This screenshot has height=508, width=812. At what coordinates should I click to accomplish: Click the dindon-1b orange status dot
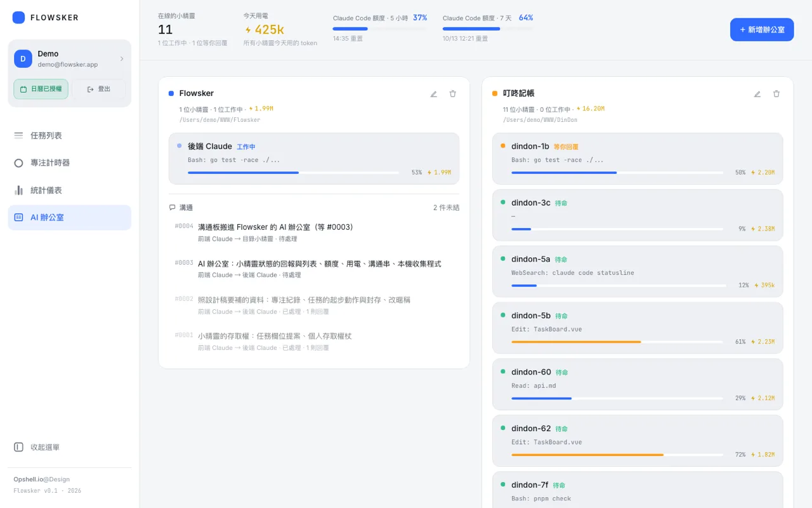[x=503, y=145]
